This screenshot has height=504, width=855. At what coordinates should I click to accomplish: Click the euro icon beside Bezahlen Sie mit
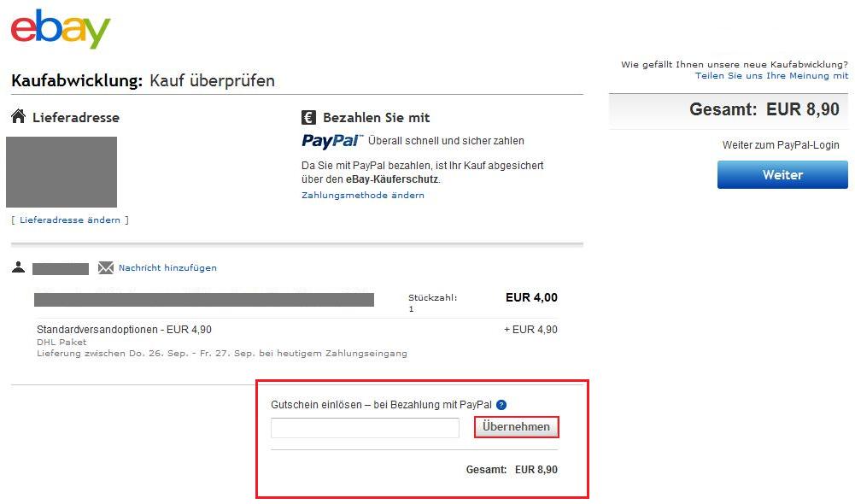(x=309, y=117)
